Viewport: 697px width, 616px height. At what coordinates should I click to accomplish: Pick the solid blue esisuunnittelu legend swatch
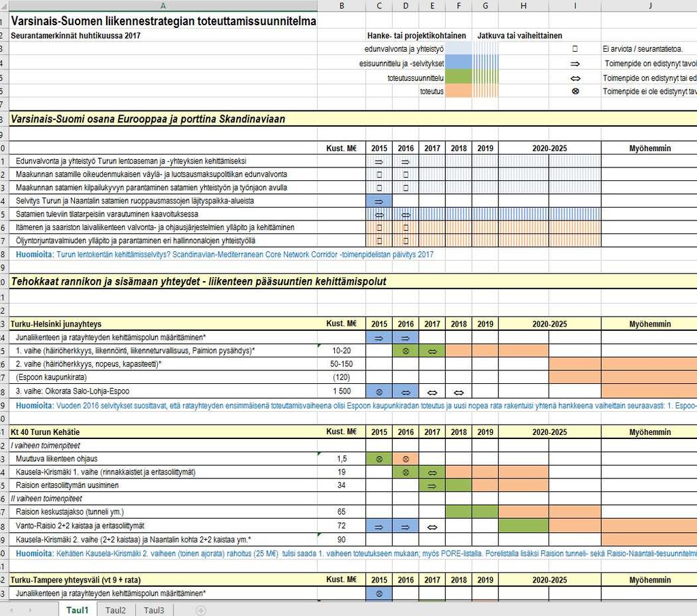click(459, 62)
